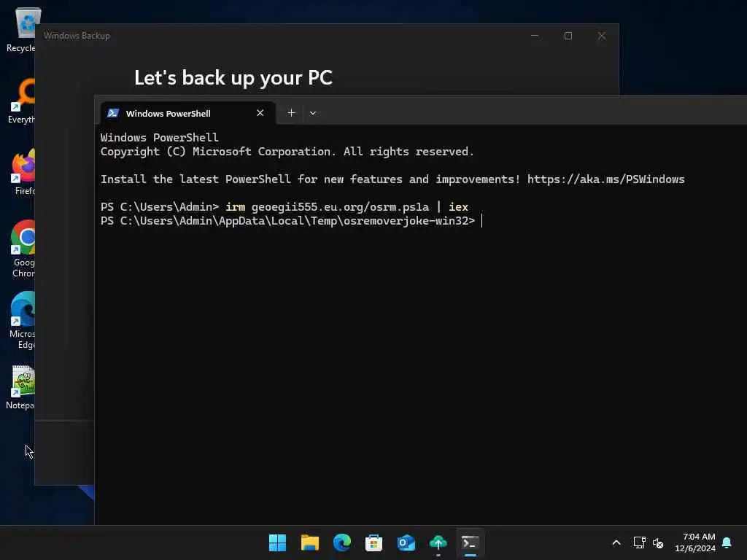Select the Everything desktop shortcut
The height and width of the screenshot is (560, 747).
21,101
